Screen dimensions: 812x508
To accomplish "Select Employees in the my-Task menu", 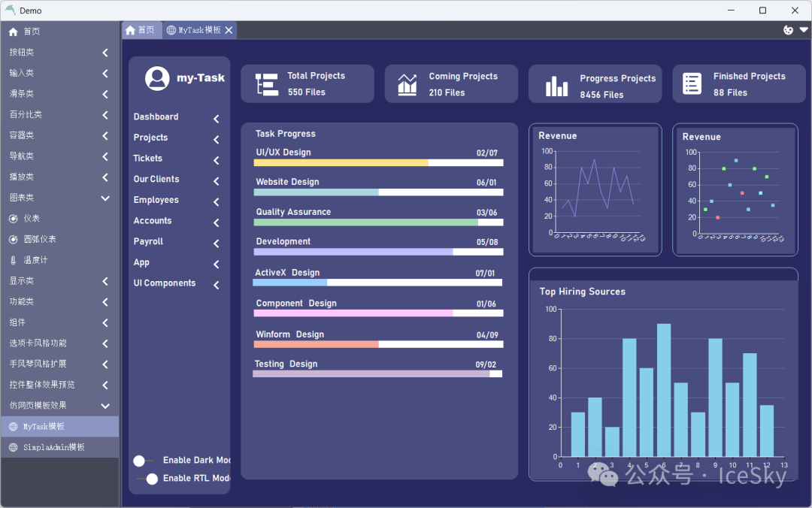I will [x=156, y=200].
